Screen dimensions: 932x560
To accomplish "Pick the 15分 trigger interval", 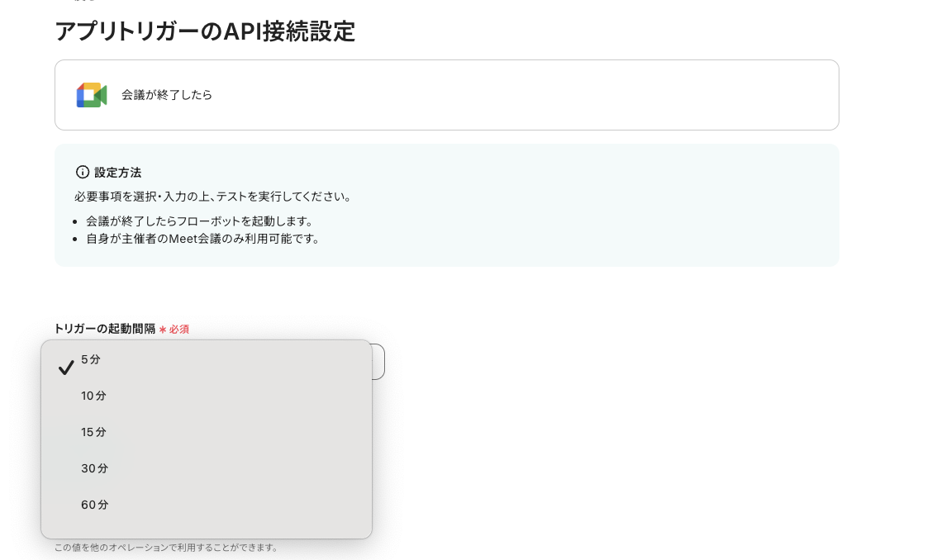I will 207,432.
